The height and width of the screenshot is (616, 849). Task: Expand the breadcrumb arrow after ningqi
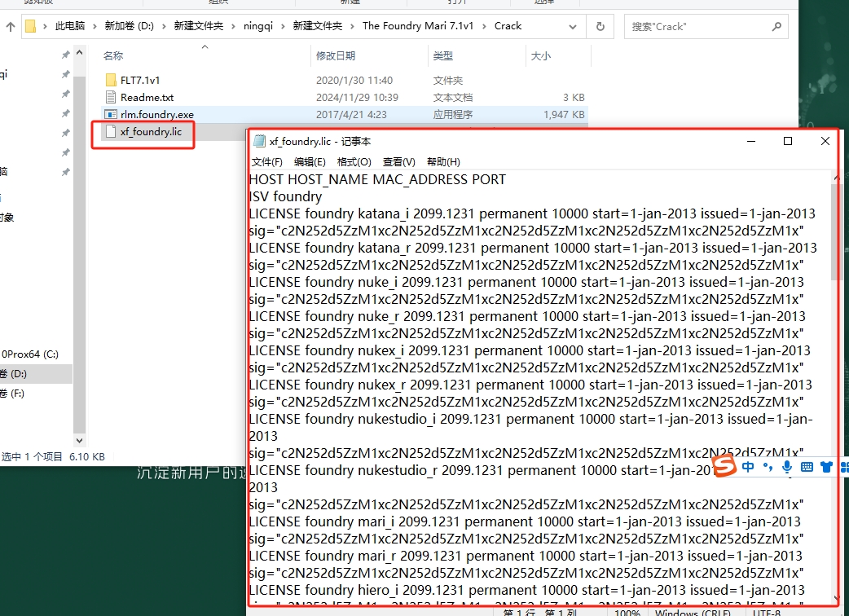(x=284, y=26)
